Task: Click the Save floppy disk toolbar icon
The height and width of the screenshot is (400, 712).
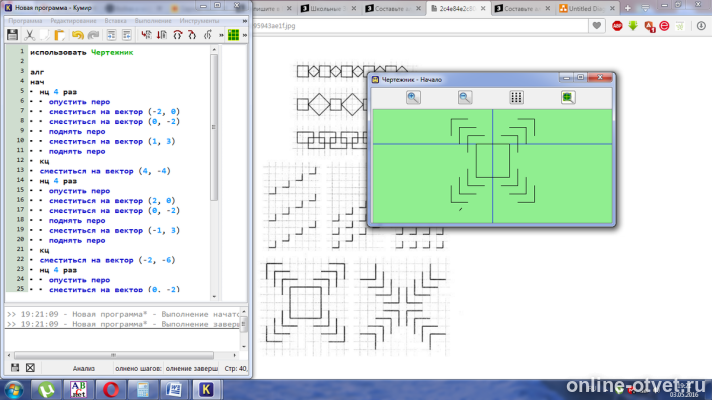Action: (x=12, y=35)
